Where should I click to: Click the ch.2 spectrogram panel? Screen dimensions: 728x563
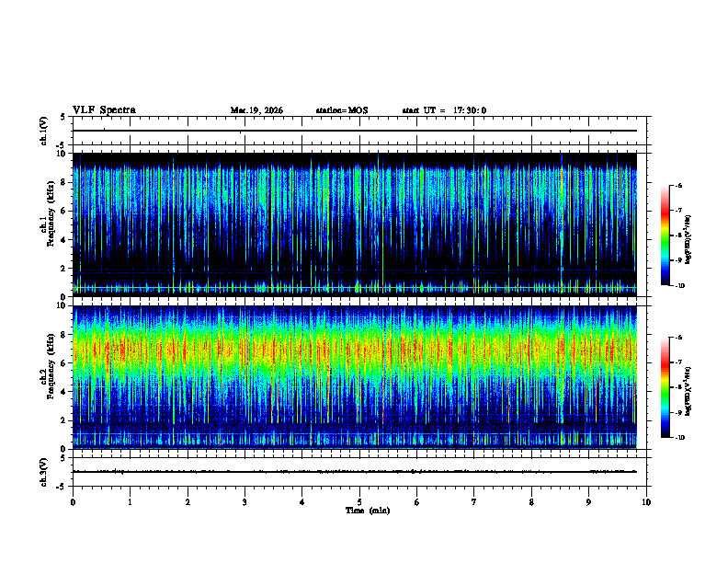tap(355, 377)
